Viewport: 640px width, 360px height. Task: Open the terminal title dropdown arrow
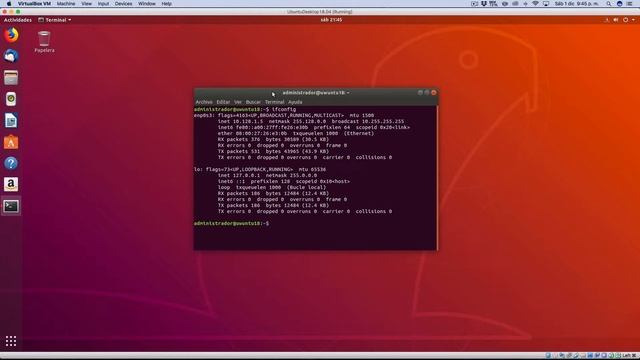tap(348, 93)
